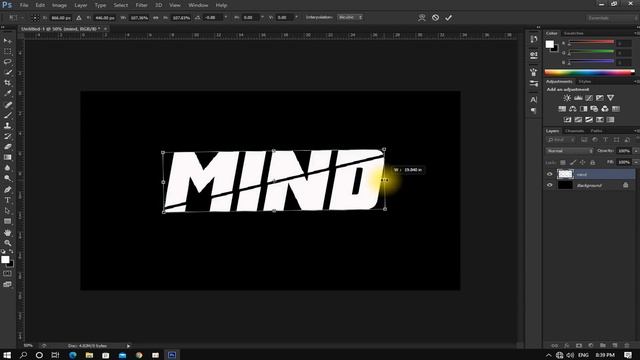Select the Crop tool

7,83
